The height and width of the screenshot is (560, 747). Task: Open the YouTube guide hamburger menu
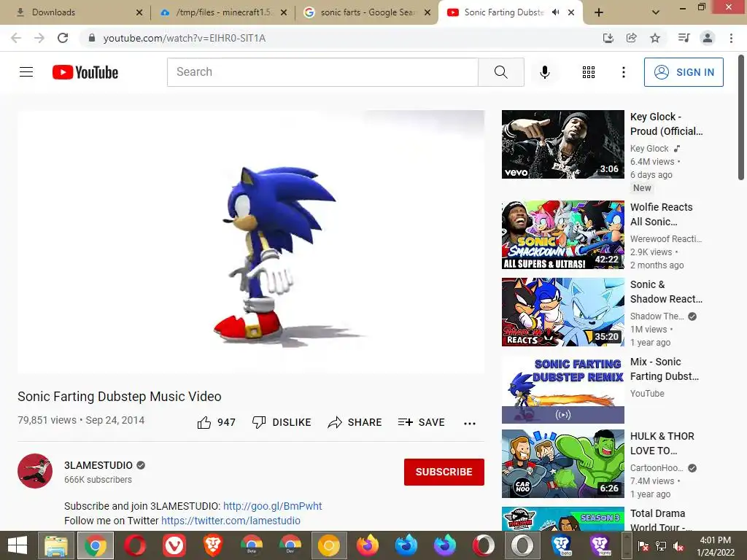point(26,72)
